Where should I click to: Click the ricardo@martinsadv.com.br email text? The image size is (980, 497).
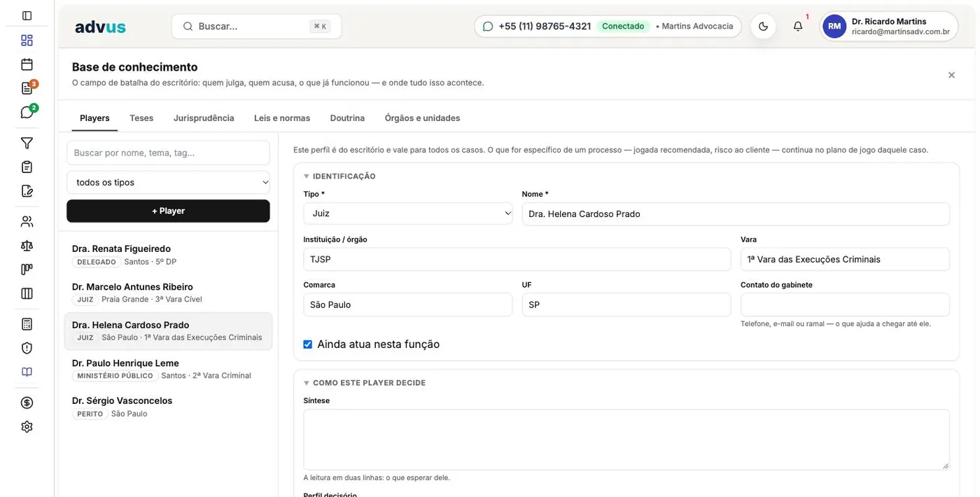click(x=901, y=32)
